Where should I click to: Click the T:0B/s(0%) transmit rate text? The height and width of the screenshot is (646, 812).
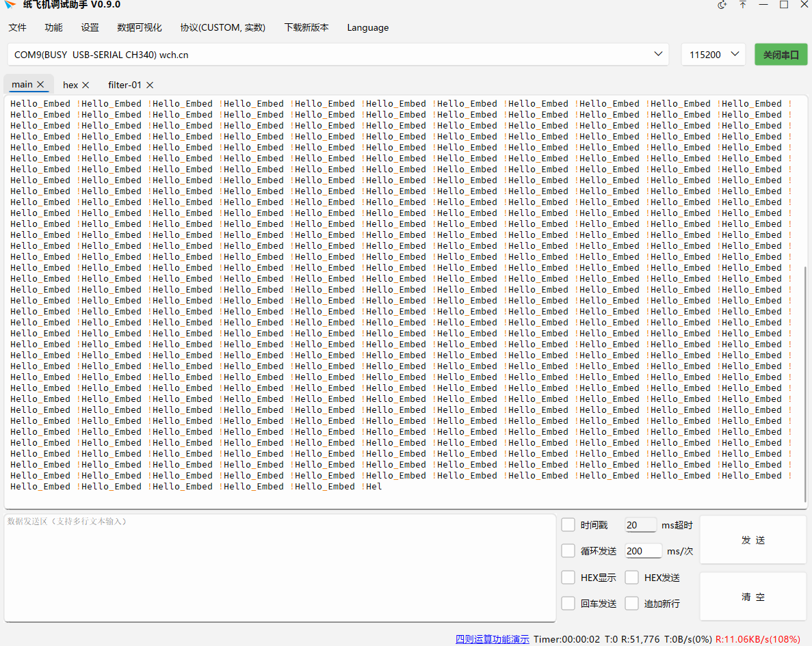[687, 638]
